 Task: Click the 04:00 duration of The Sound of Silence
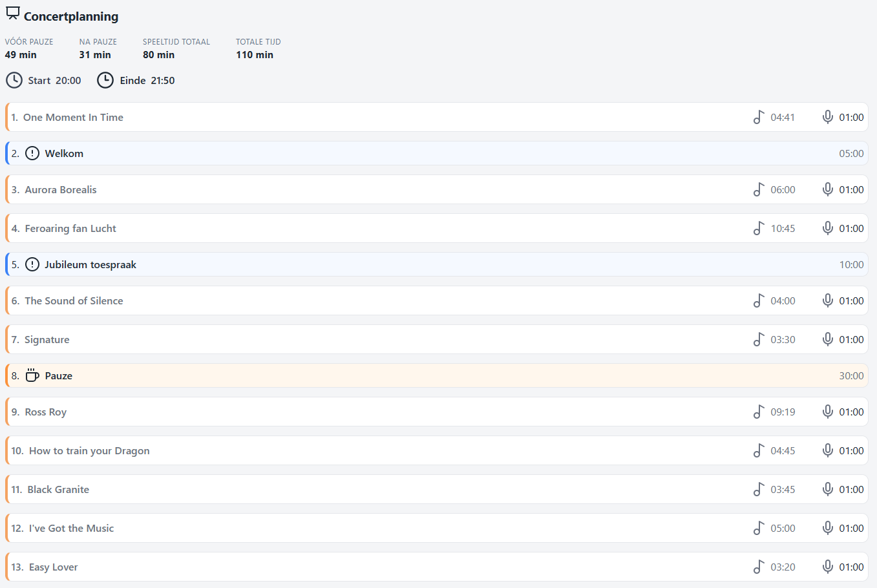tap(783, 300)
